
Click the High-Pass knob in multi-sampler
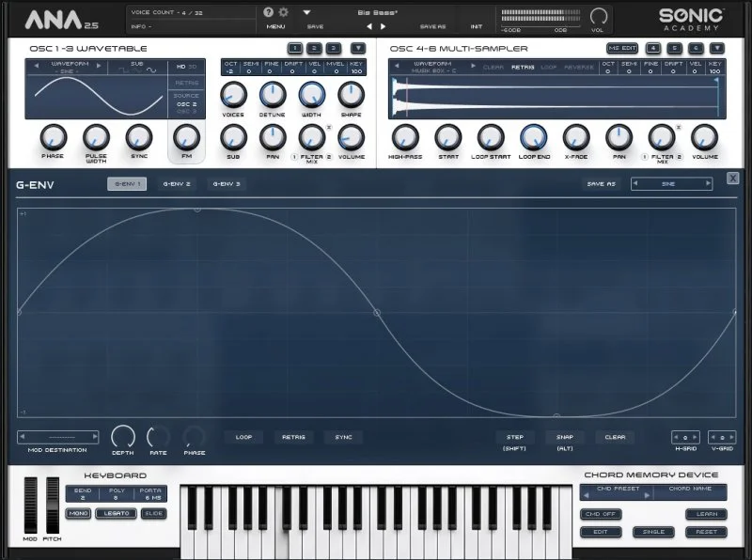pos(405,137)
